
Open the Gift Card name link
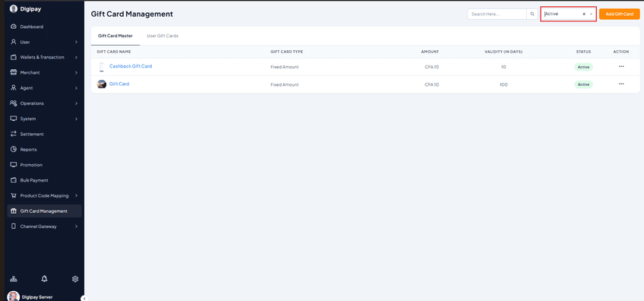[119, 84]
